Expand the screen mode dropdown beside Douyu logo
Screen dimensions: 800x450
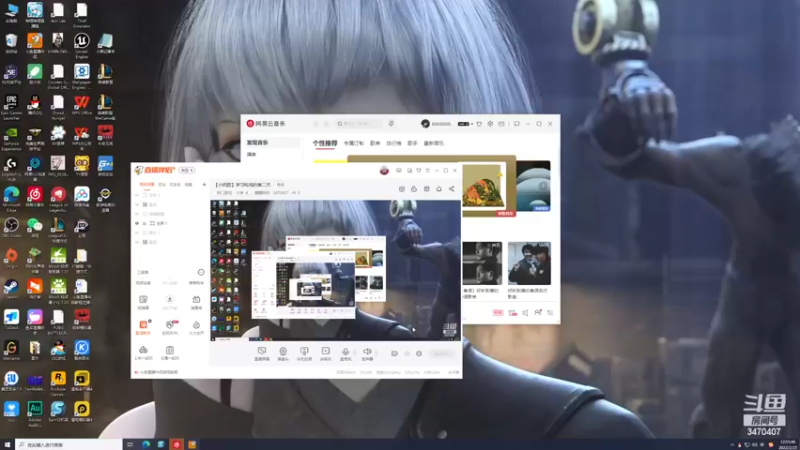click(x=187, y=170)
